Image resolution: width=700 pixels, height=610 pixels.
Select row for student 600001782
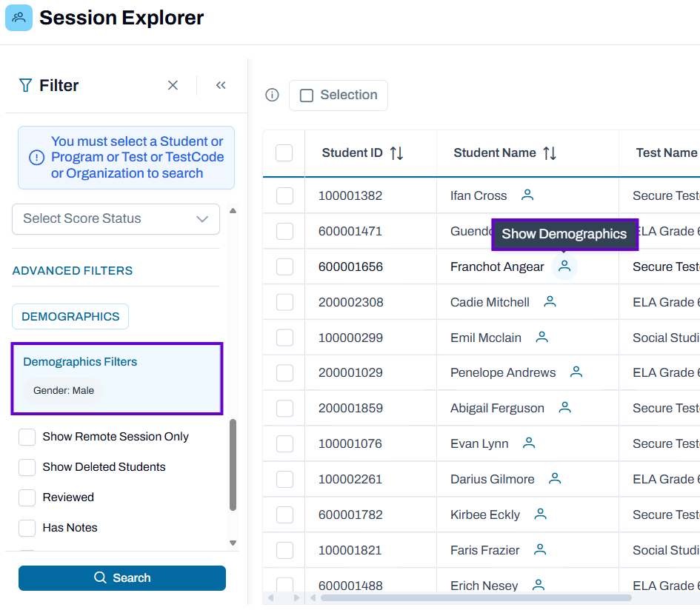pos(284,515)
